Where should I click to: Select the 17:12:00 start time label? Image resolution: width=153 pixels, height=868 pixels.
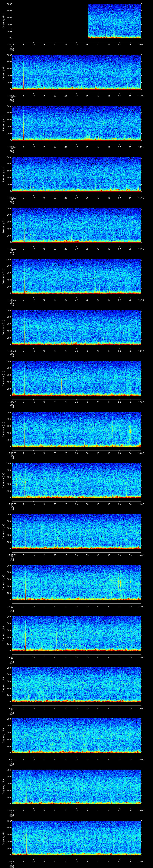12,197
